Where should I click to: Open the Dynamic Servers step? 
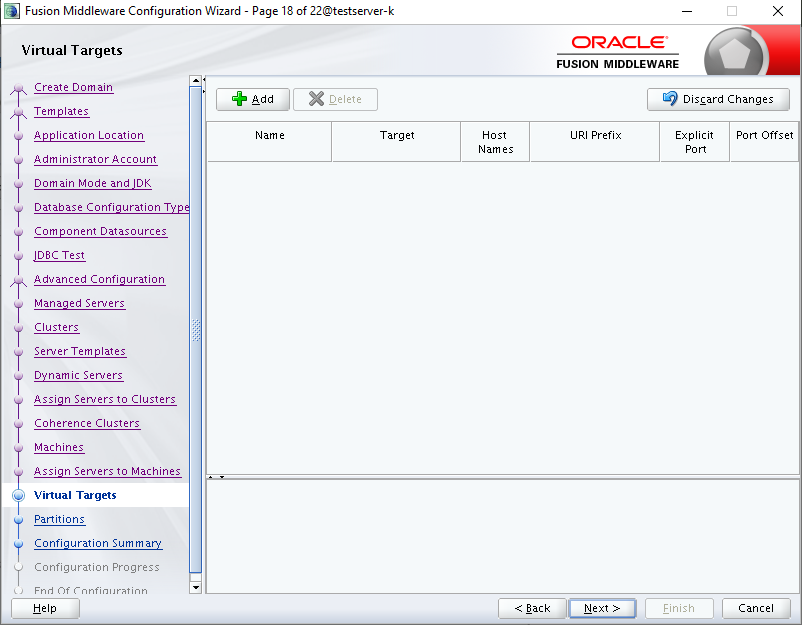click(x=78, y=376)
